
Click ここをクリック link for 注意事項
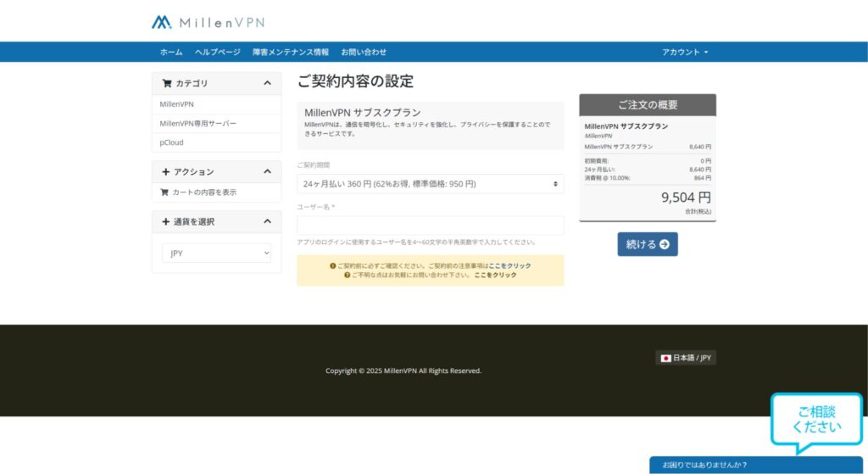pos(509,265)
